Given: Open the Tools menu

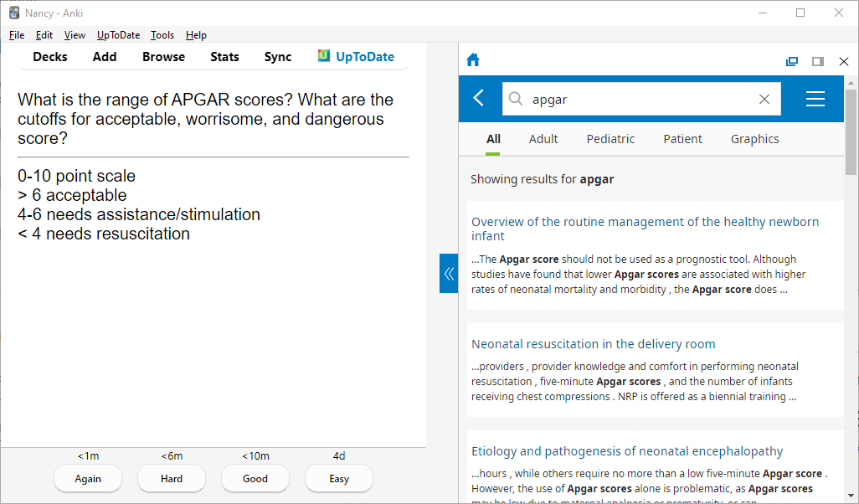Looking at the screenshot, I should (162, 35).
